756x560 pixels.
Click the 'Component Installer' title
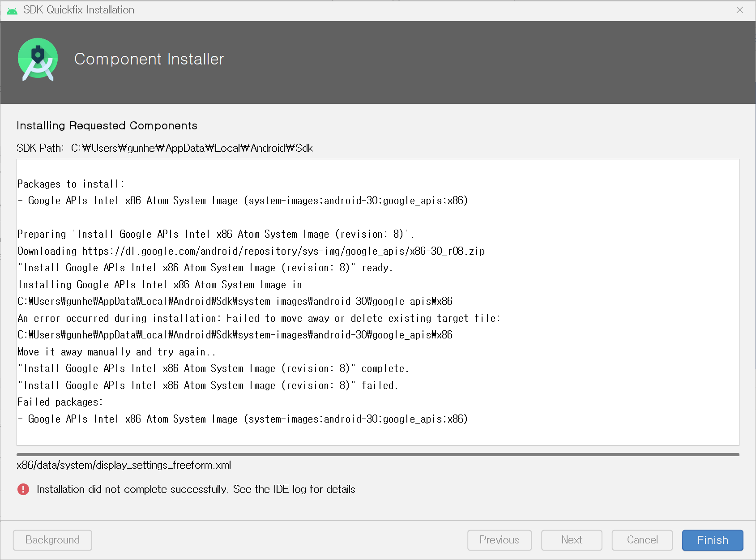149,59
